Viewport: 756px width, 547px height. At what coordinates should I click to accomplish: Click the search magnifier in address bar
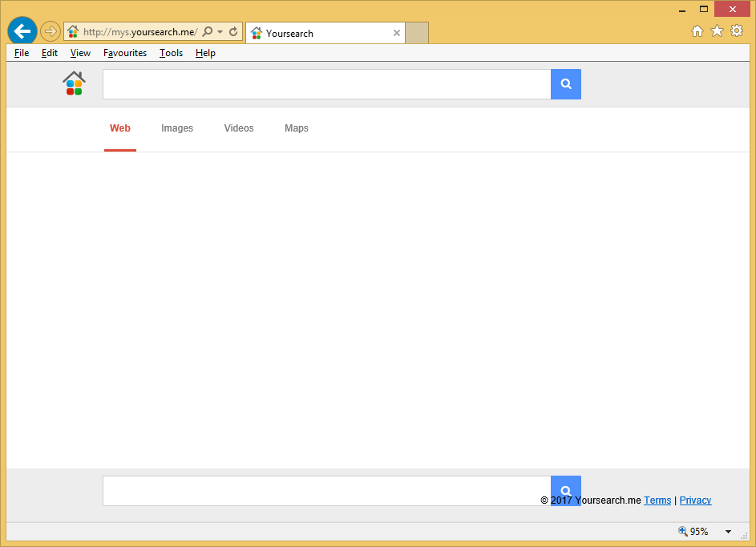coord(208,32)
